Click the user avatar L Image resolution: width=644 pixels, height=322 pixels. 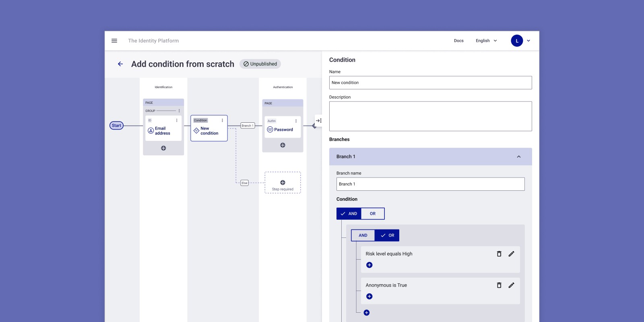[x=517, y=41]
